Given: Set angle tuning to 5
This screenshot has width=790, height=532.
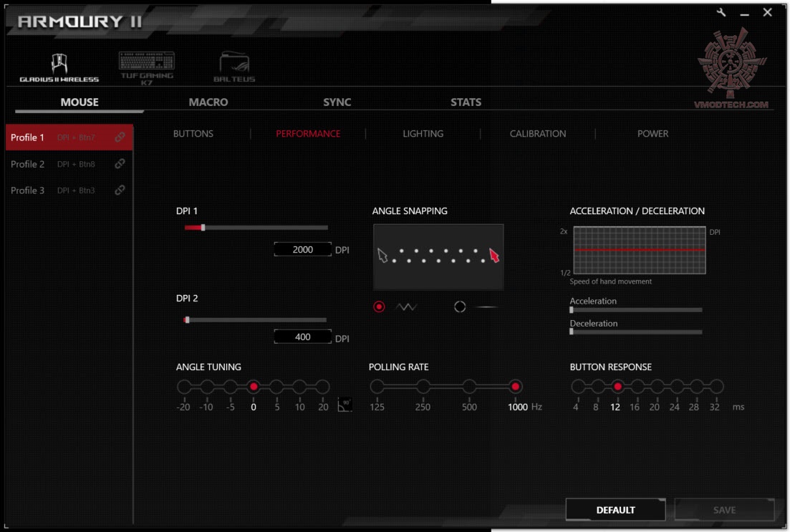Looking at the screenshot, I should pos(276,387).
